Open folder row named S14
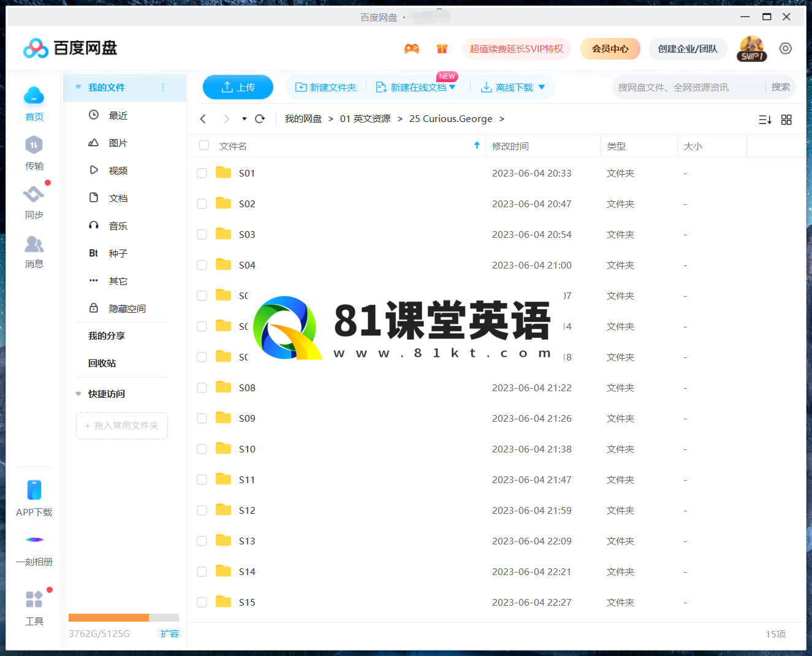812x656 pixels. pos(495,571)
